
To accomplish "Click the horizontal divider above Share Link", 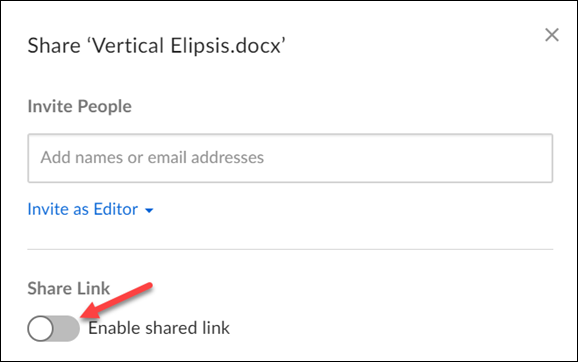I will [x=290, y=250].
